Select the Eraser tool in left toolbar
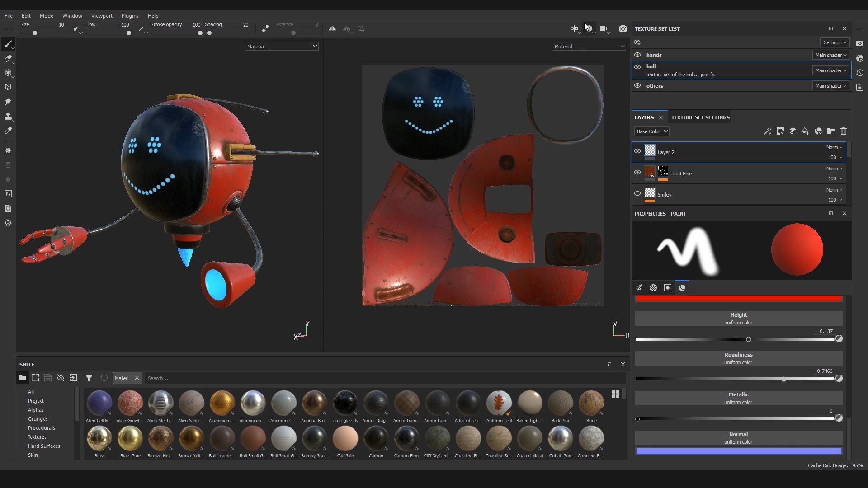 click(8, 58)
